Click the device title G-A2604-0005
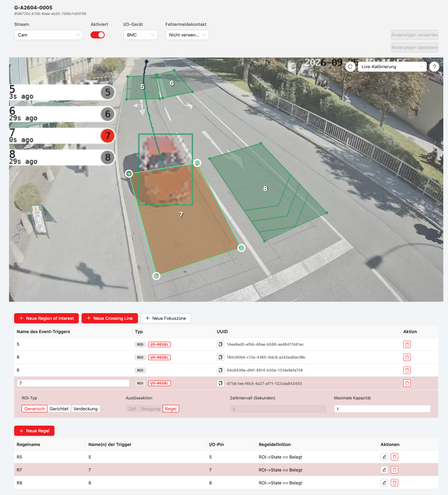 point(33,7)
